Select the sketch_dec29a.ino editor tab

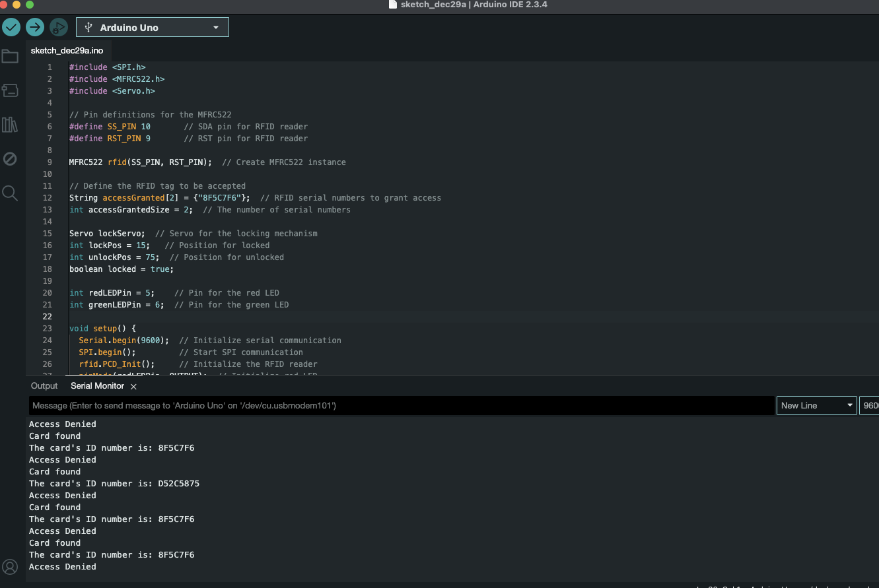[x=67, y=51]
